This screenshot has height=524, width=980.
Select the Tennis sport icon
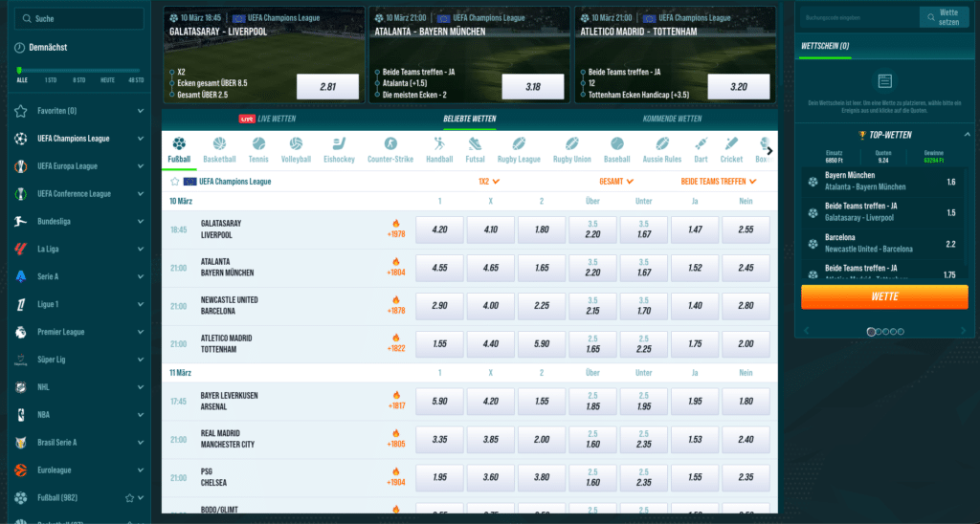[258, 144]
